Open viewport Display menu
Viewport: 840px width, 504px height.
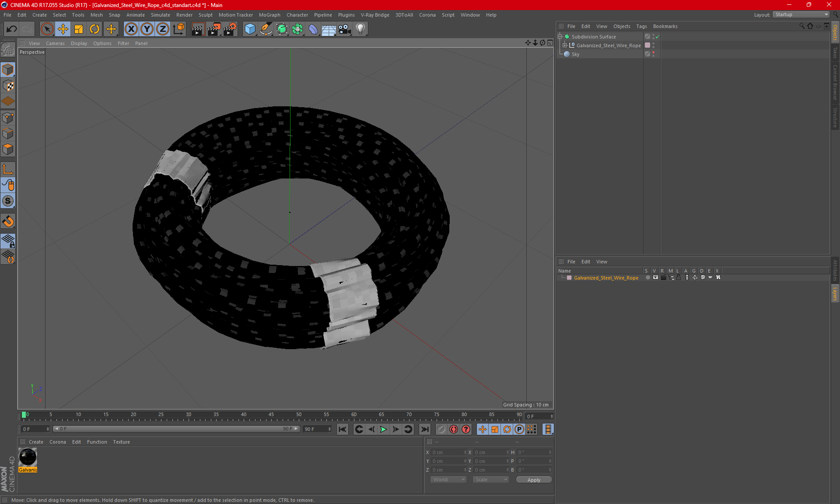[x=79, y=43]
